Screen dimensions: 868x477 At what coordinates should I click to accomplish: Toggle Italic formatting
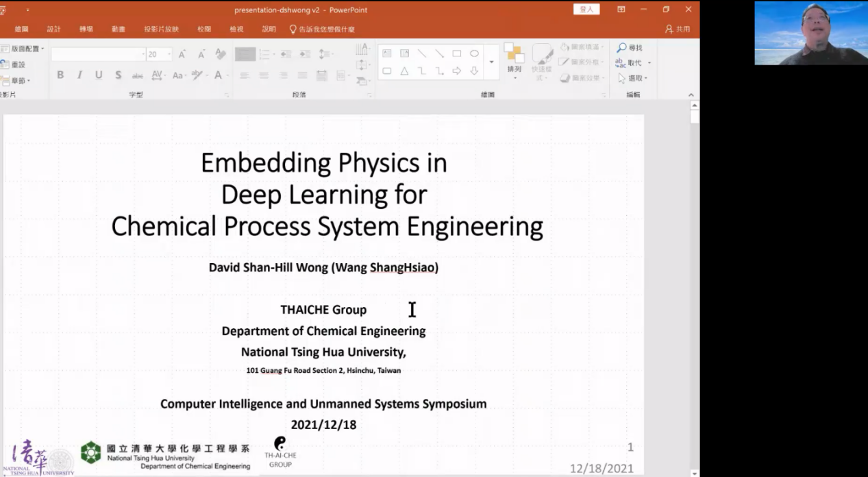(x=79, y=75)
